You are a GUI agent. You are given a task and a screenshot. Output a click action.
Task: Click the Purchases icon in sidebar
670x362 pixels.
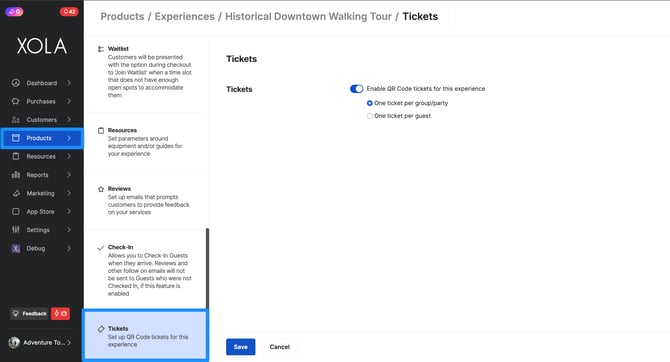click(x=16, y=101)
